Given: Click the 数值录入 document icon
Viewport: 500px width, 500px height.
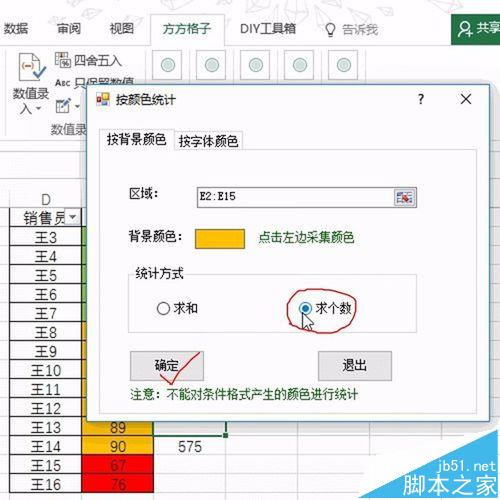Looking at the screenshot, I should [32, 68].
